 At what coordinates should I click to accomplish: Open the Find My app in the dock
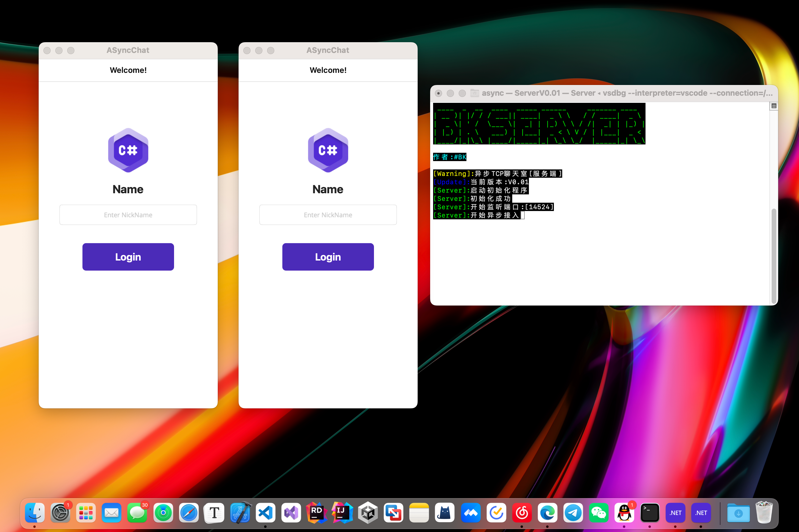point(163,512)
